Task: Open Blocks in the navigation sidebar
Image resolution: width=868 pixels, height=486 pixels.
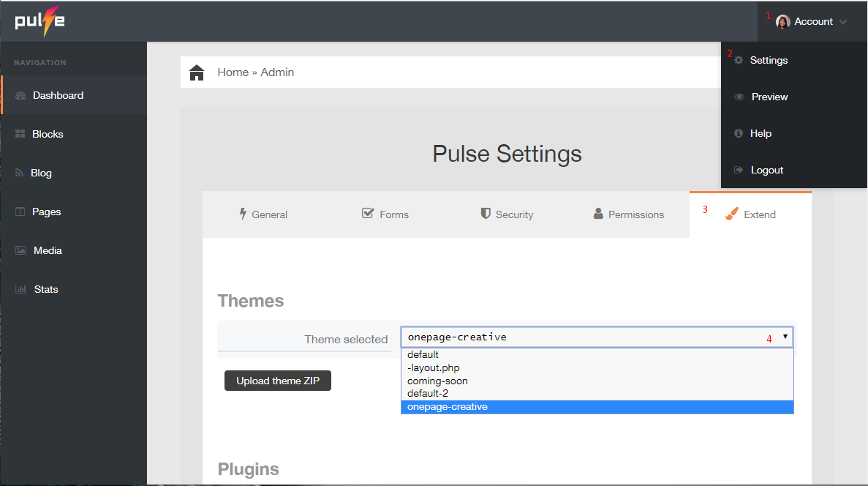Action: 48,134
